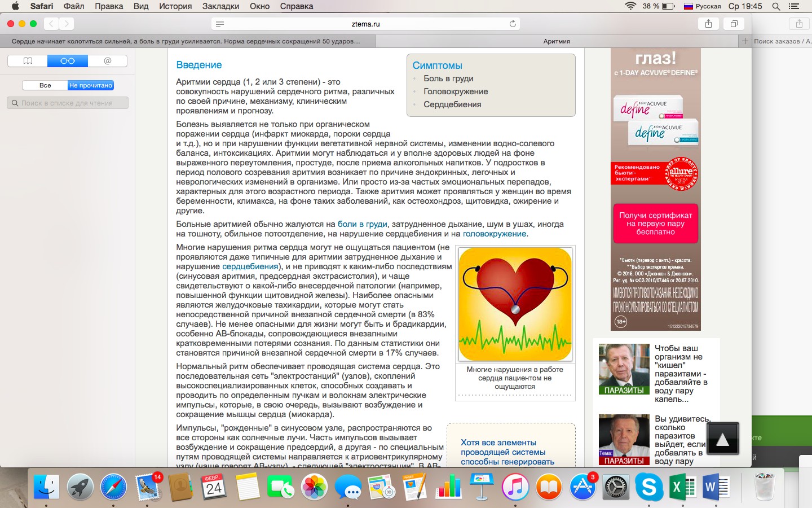Open Messages from the Dock
Viewport: 812px width, 508px height.
click(x=348, y=487)
